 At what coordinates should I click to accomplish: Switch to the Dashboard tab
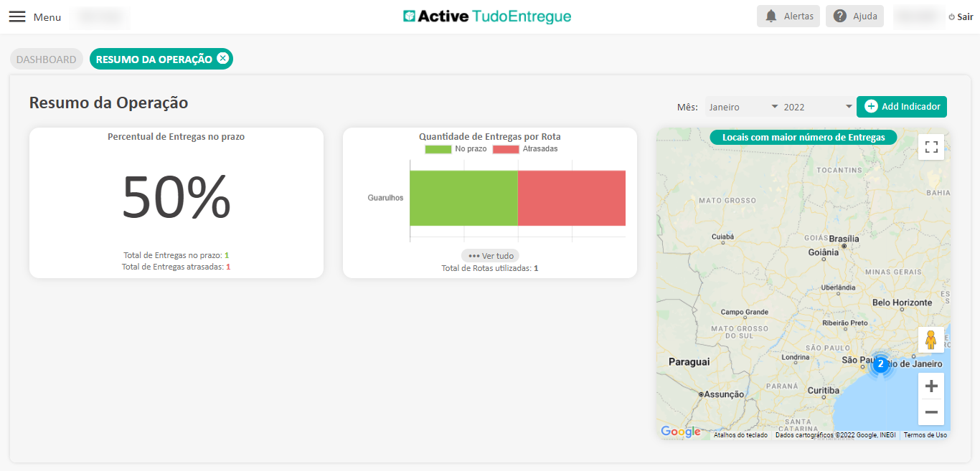pyautogui.click(x=46, y=60)
